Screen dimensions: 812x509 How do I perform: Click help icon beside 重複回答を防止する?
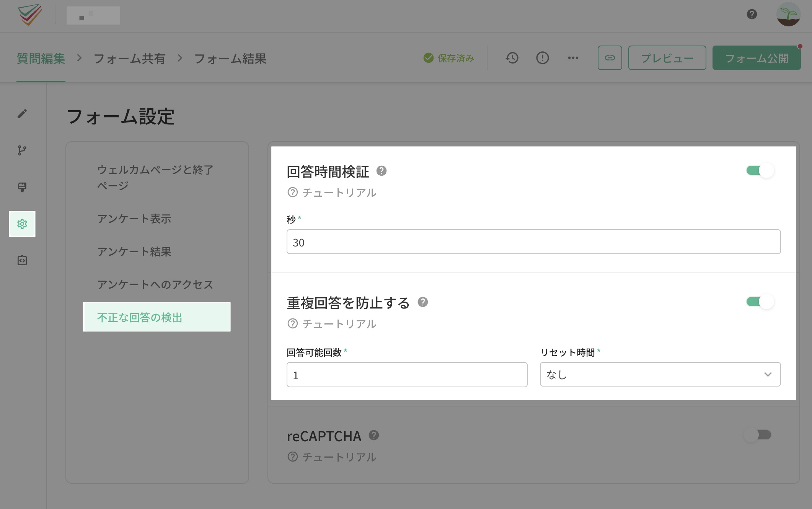point(423,302)
